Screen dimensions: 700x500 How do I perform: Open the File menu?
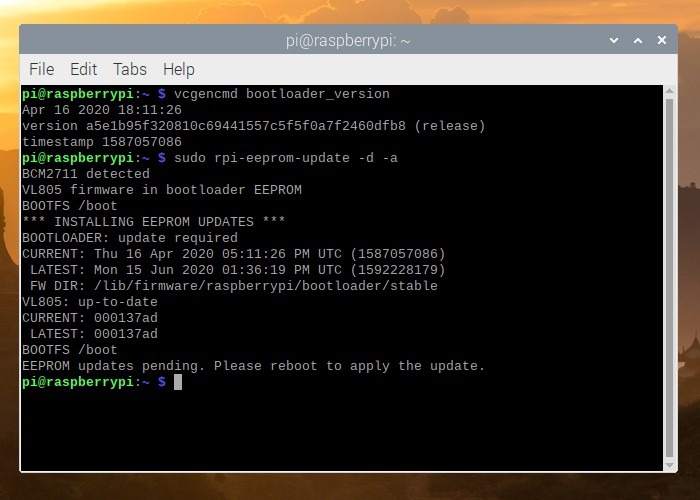(x=42, y=69)
